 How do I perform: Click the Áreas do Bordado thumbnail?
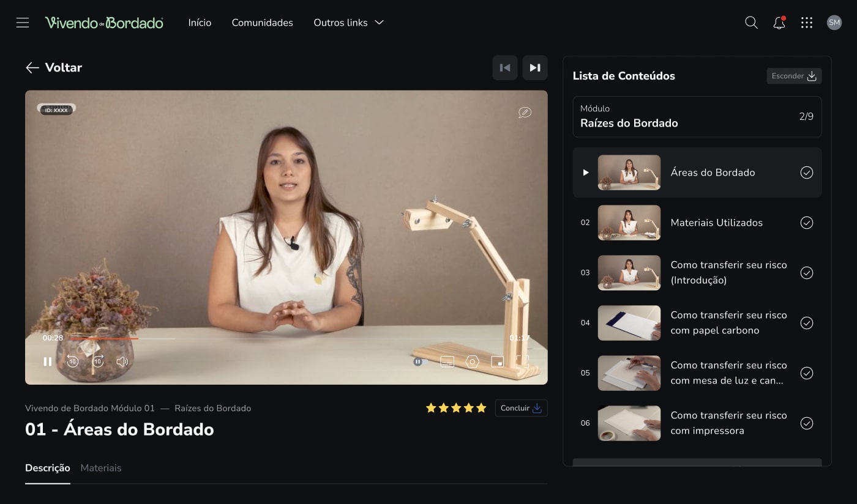coord(629,172)
